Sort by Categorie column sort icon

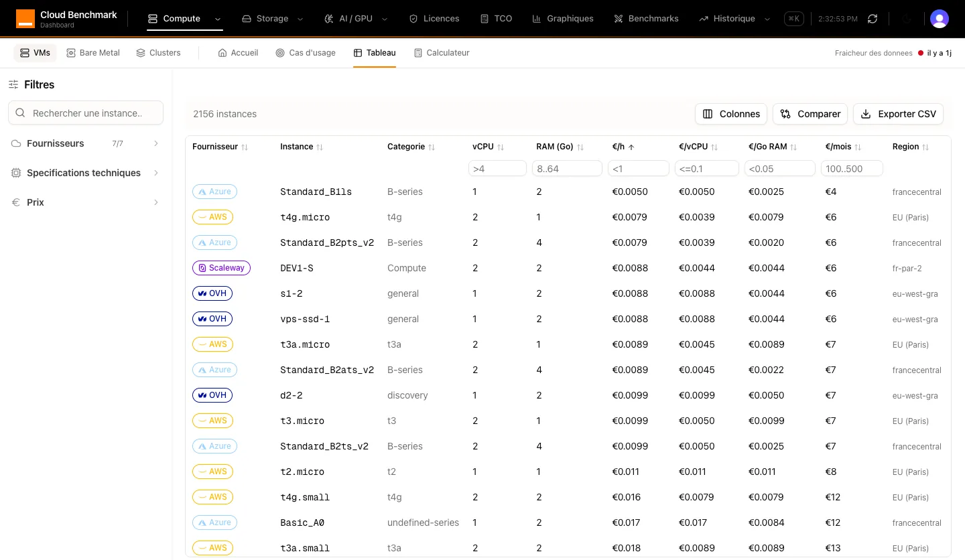click(432, 147)
